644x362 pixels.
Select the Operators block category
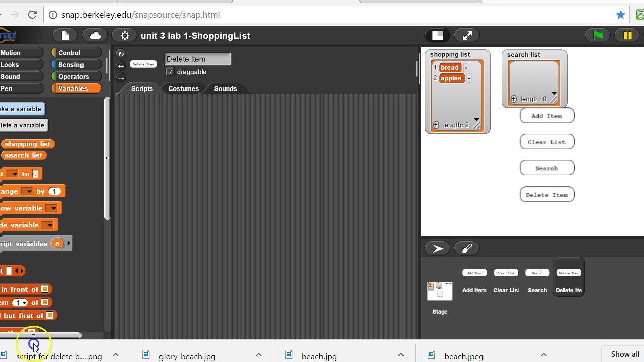(76, 76)
